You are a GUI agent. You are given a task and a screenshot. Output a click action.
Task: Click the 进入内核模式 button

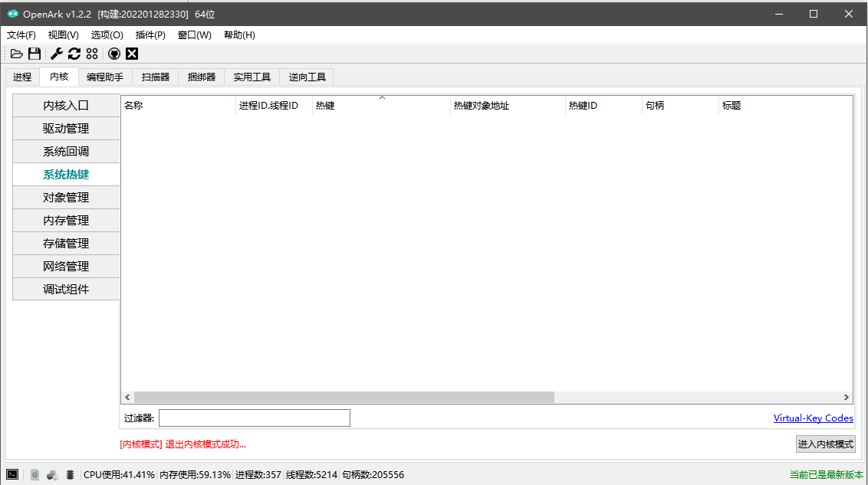(825, 444)
